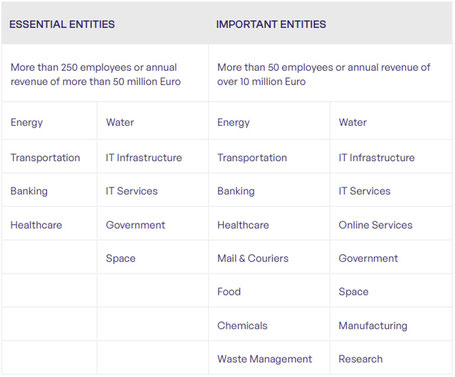Image resolution: width=455 pixels, height=377 pixels.
Task: Click the ESSENTIAL ENTITIES column header
Action: point(62,24)
